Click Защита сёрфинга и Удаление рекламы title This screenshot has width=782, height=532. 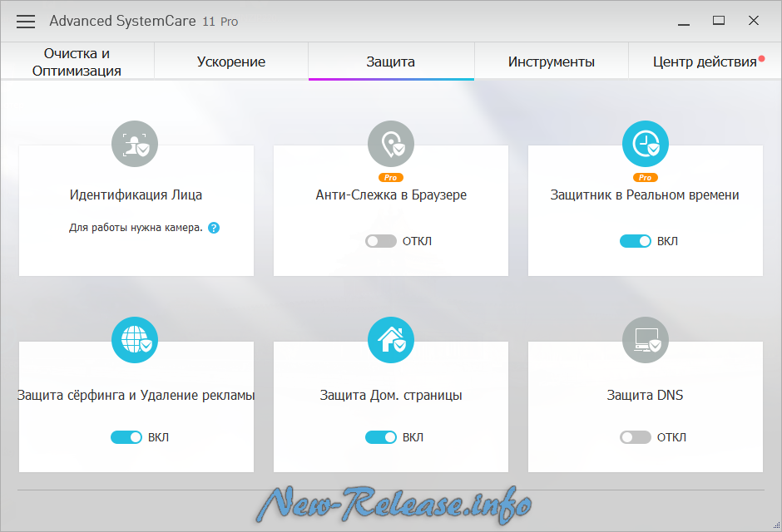(136, 395)
